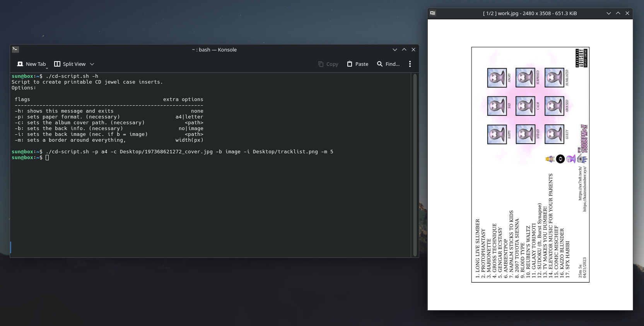Click the image viewer window icon
644x326 pixels.
(433, 13)
